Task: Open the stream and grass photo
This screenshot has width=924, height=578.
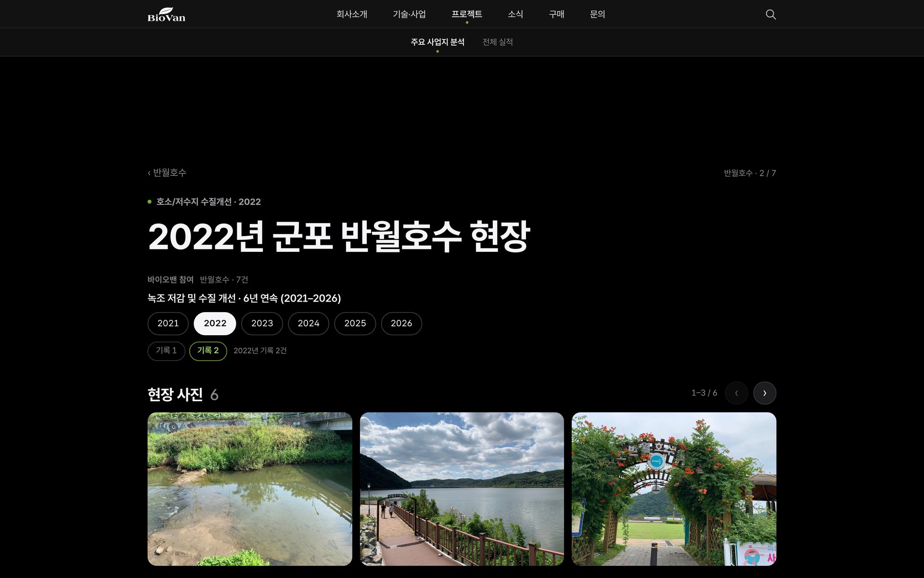Action: coord(250,489)
